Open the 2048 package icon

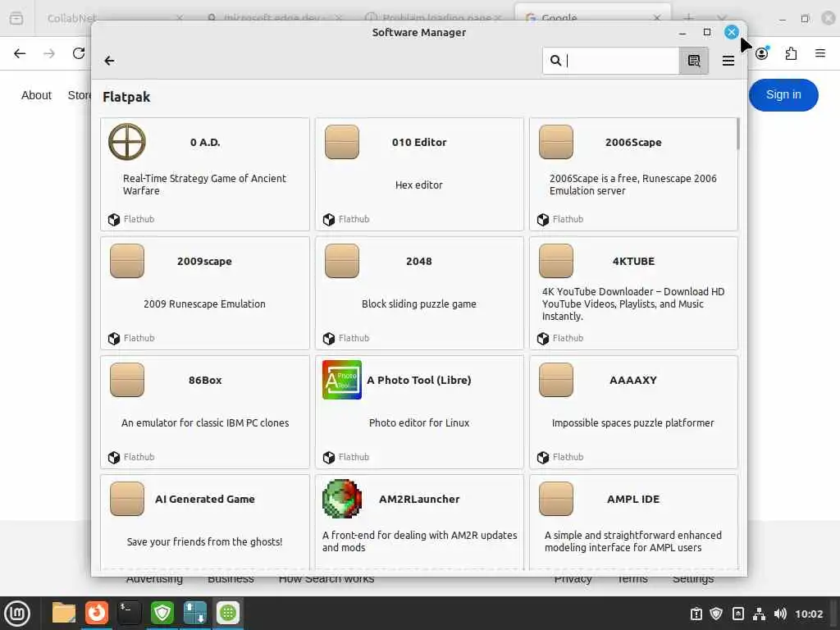coord(342,261)
